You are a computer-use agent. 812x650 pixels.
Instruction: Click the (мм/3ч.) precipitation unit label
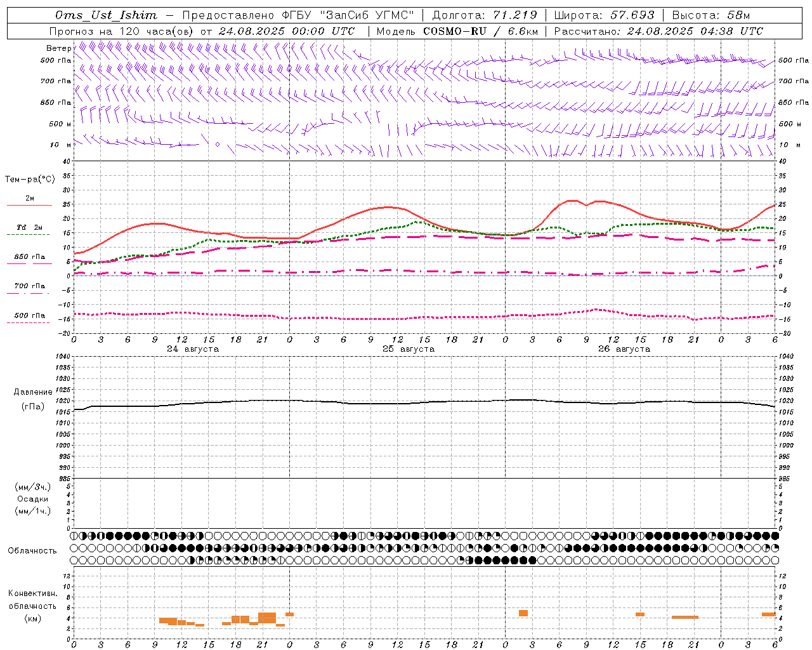33,487
